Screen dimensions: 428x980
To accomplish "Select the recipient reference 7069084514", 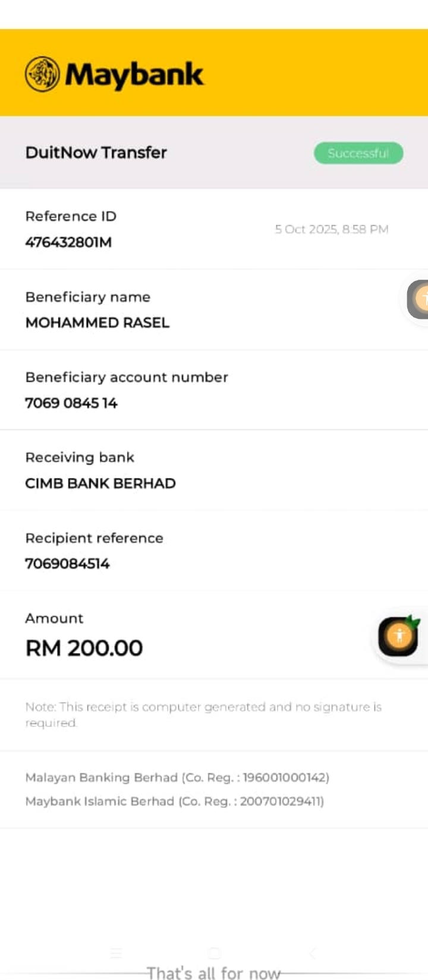I will 68,564.
